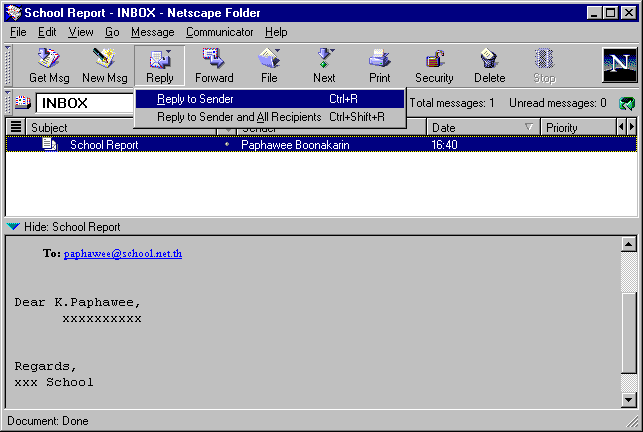This screenshot has height=432, width=643.
Task: Collapse message pane with Hide: School Report triangle
Action: tap(13, 226)
